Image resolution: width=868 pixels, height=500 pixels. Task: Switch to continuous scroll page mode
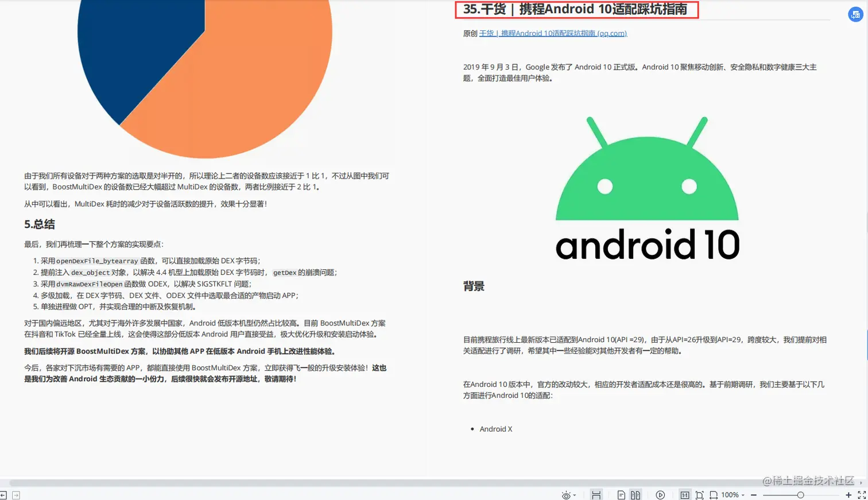coord(596,495)
